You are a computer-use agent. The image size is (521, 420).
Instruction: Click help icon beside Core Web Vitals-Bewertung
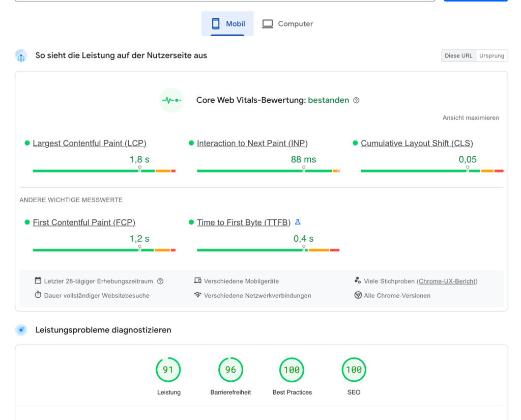pos(356,100)
